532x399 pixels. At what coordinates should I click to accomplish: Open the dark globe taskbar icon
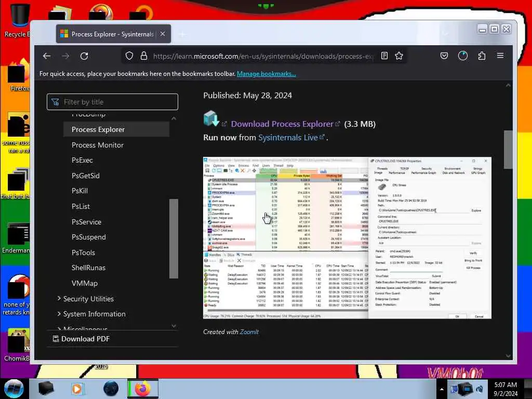111,389
